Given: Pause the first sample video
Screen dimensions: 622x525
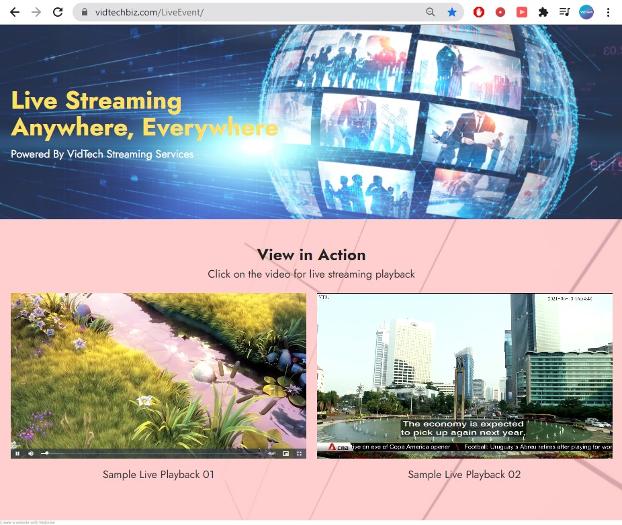Looking at the screenshot, I should pos(17,453).
